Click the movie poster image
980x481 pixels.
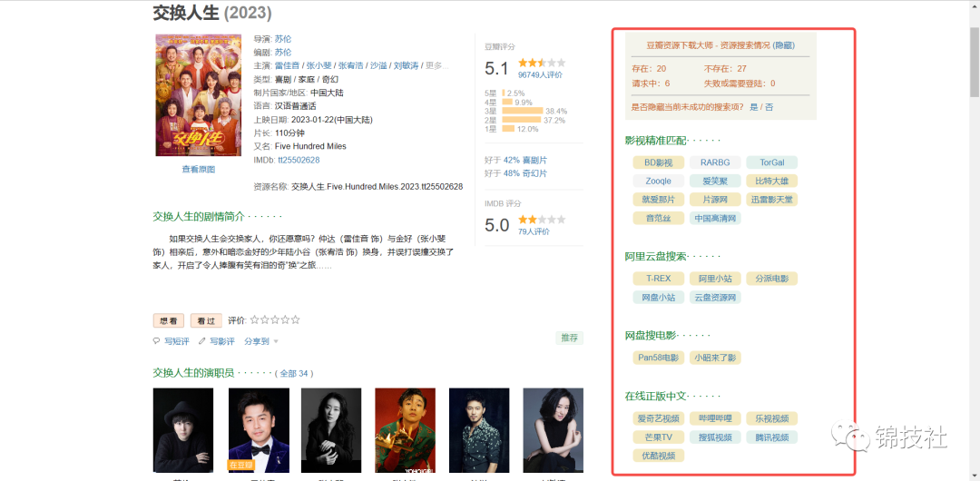click(x=198, y=95)
